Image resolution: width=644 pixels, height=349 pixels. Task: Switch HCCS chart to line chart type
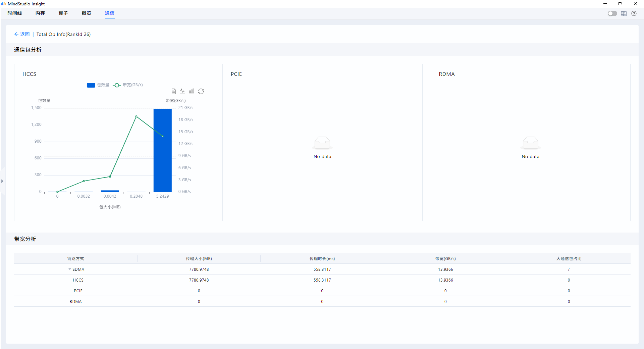[x=182, y=91]
